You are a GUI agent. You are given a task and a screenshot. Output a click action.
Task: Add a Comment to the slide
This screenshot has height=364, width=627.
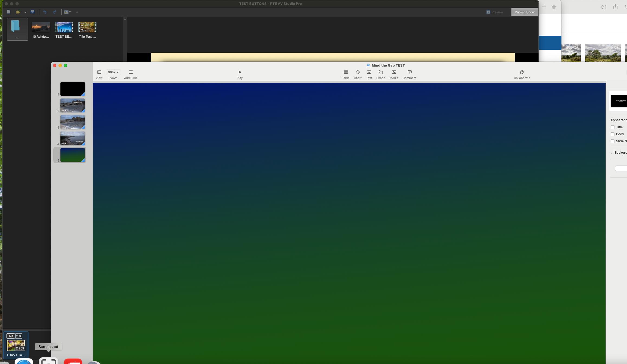click(x=409, y=72)
